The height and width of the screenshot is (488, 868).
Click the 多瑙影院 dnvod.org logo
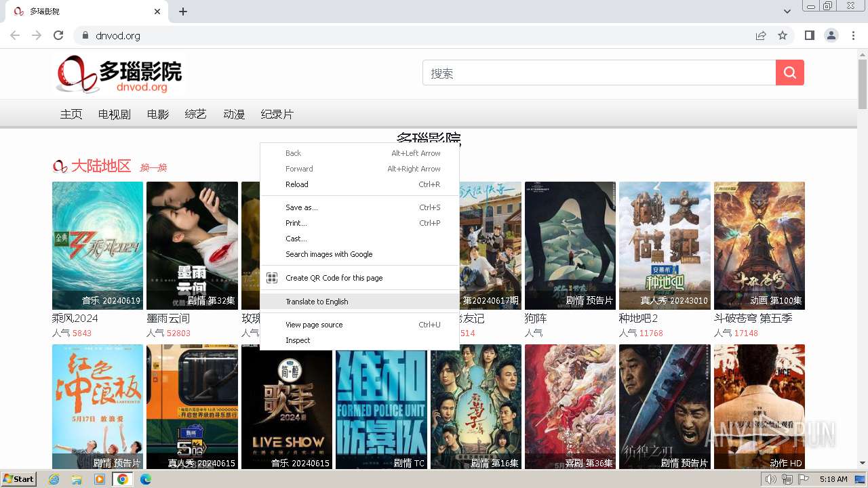(x=119, y=75)
